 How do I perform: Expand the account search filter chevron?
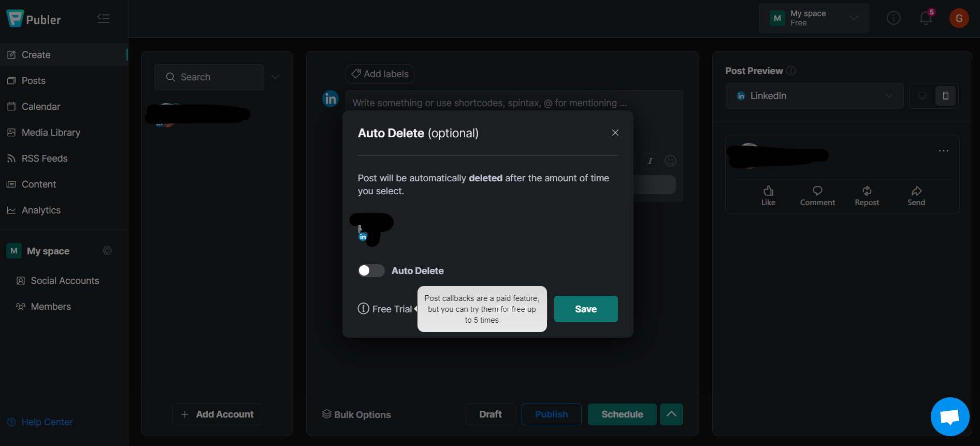pyautogui.click(x=276, y=77)
